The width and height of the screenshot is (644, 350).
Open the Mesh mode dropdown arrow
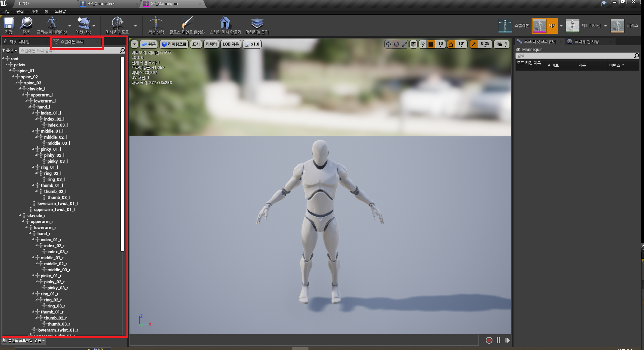pyautogui.click(x=561, y=26)
